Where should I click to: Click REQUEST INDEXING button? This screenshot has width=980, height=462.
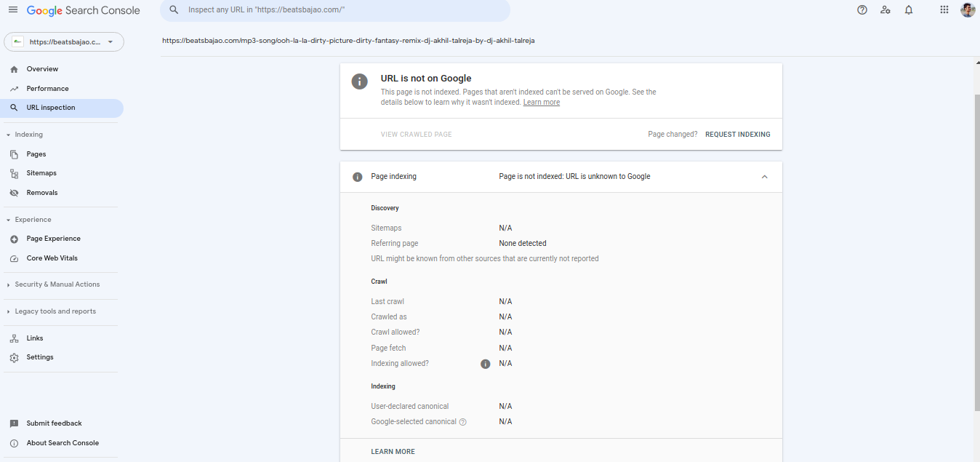click(738, 135)
